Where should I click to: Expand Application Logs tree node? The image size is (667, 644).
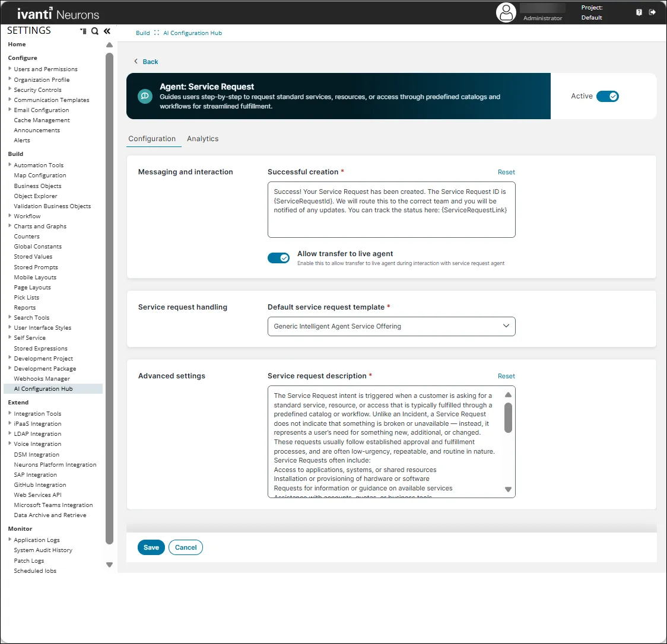(x=9, y=539)
